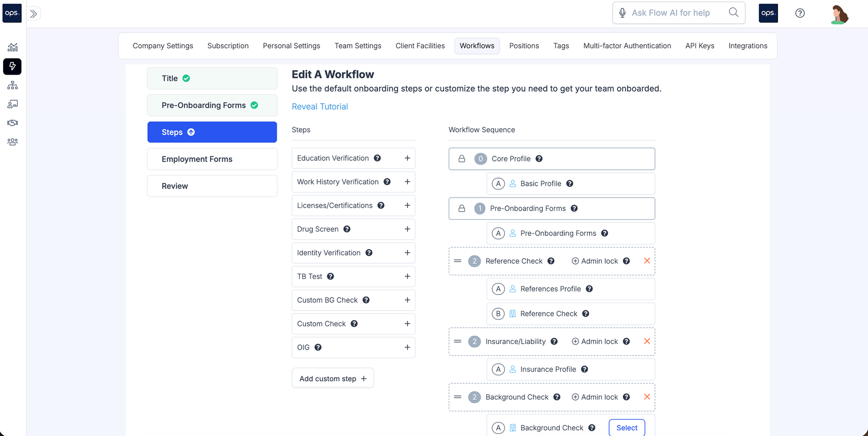Switch to the Positions tab
This screenshot has width=868, height=436.
[524, 46]
